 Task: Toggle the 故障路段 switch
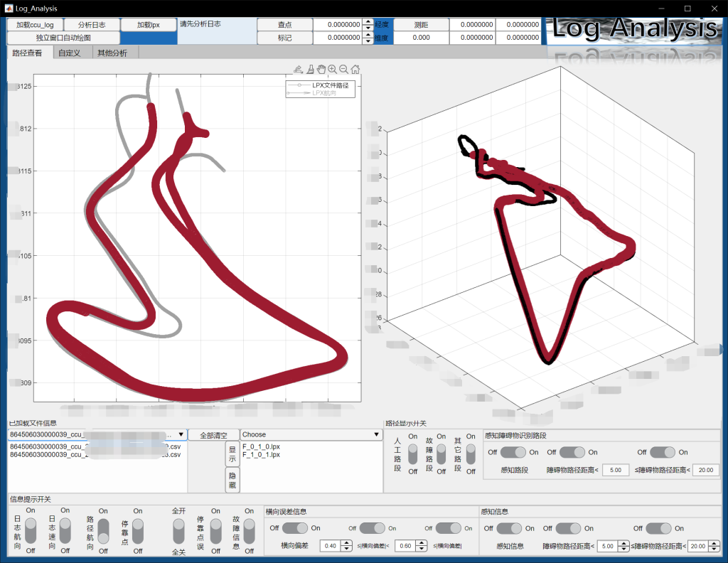pos(441,454)
